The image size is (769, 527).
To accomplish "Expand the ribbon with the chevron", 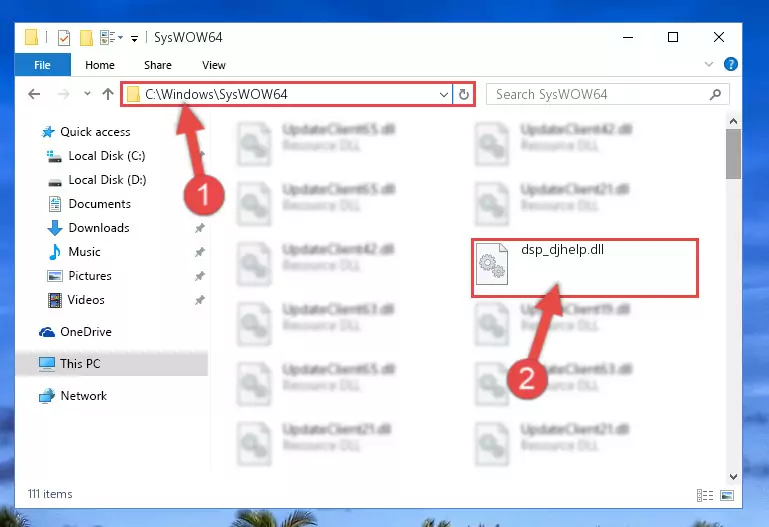I will (x=709, y=64).
